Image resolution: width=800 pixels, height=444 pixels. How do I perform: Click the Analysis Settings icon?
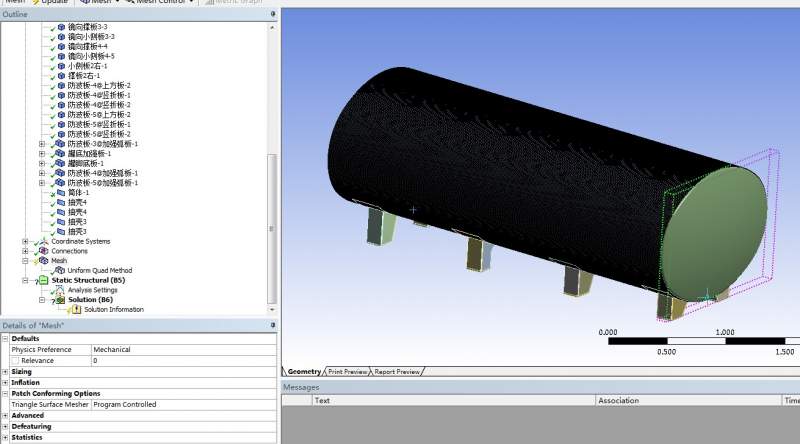point(60,290)
